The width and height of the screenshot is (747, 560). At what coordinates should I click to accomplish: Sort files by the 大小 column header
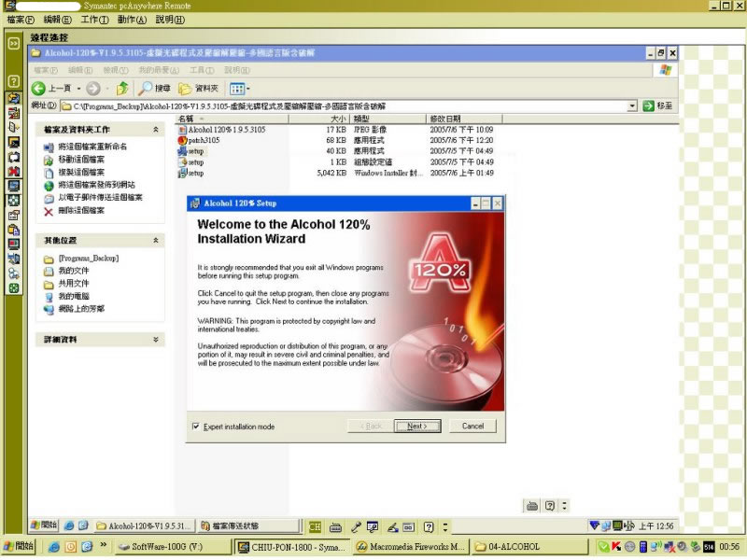click(318, 119)
